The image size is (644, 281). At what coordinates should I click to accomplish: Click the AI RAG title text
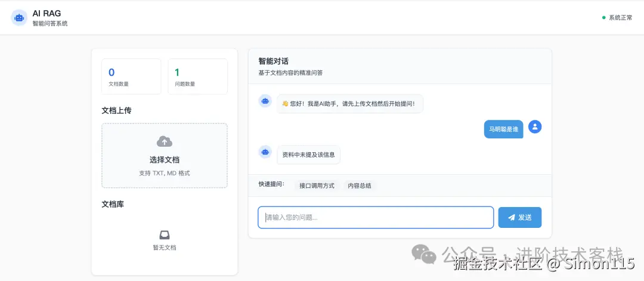pos(47,14)
